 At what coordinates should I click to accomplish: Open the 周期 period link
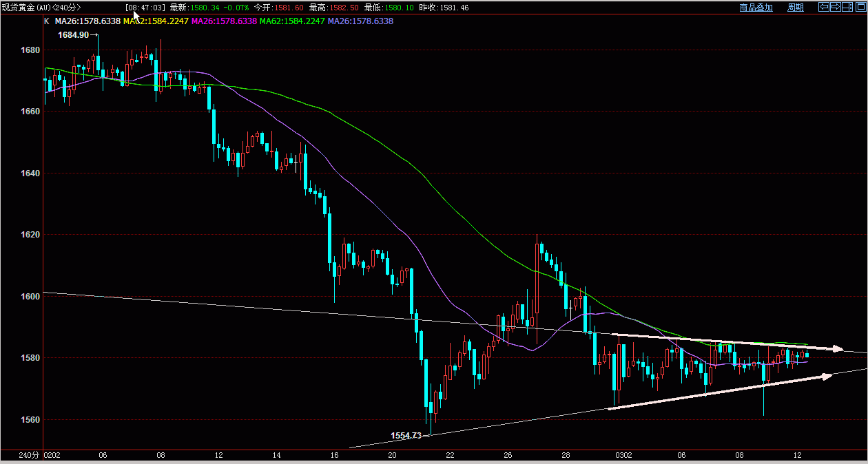click(x=796, y=8)
